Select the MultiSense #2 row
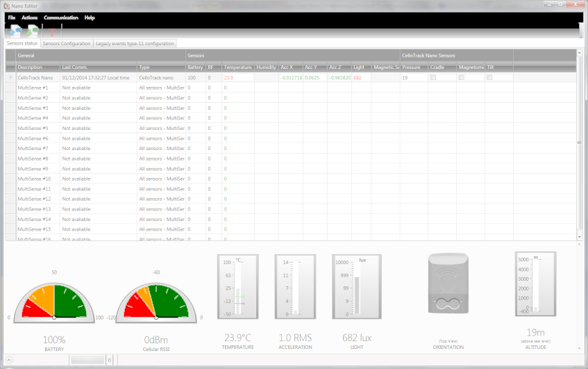This screenshot has width=588, height=369. pos(291,98)
